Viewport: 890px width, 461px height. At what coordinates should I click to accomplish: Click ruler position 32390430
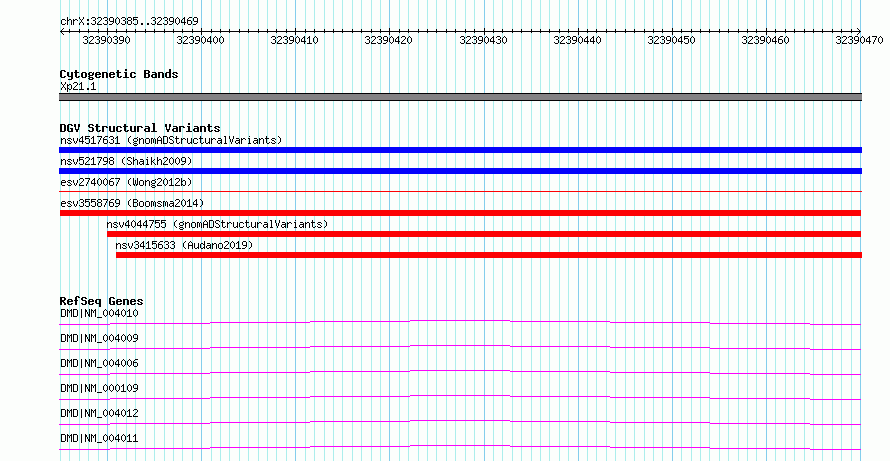(483, 40)
